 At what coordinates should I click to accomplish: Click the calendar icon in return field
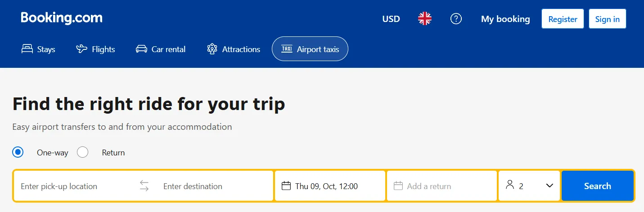[397, 186]
